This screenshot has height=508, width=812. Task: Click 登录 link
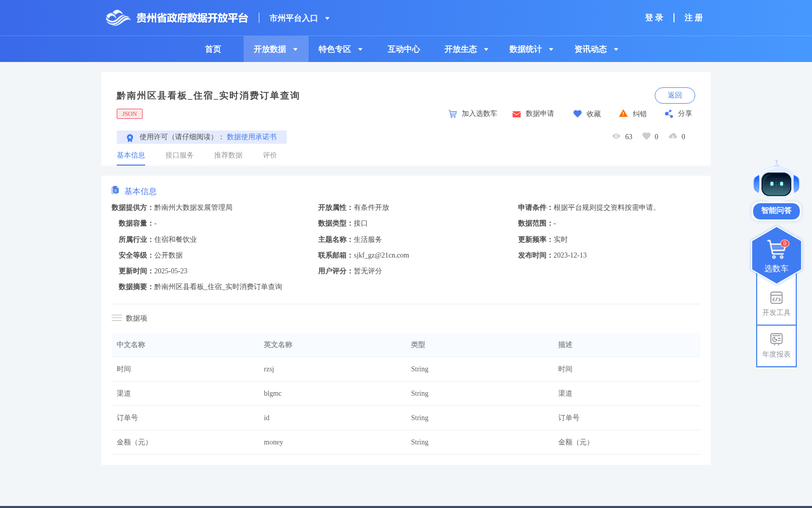tap(654, 18)
